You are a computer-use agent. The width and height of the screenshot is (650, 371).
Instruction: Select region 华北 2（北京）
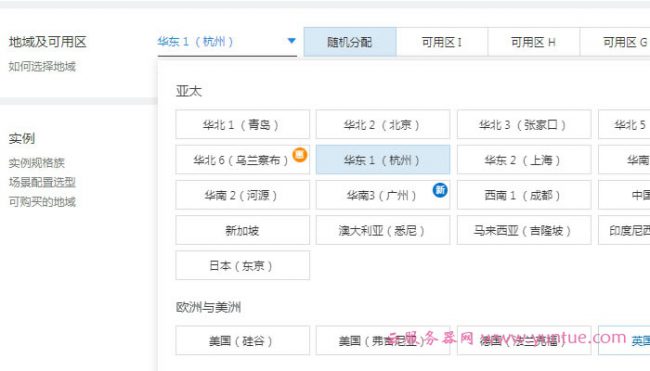click(x=383, y=124)
